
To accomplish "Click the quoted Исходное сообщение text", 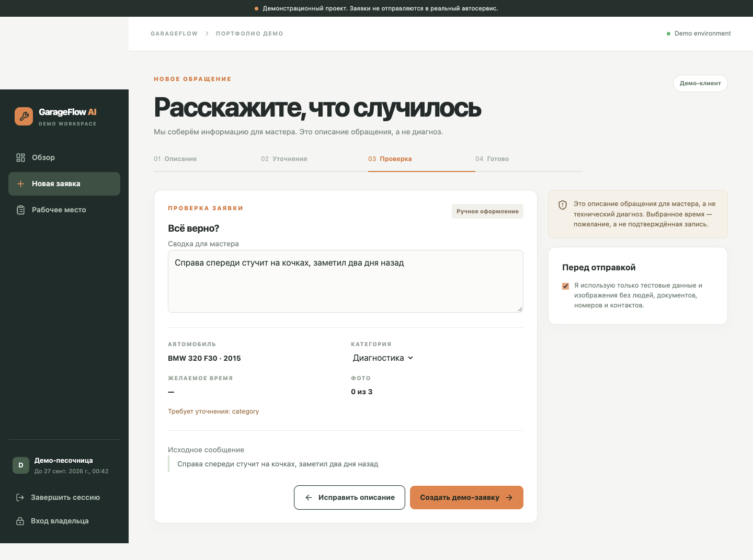I will [x=278, y=464].
